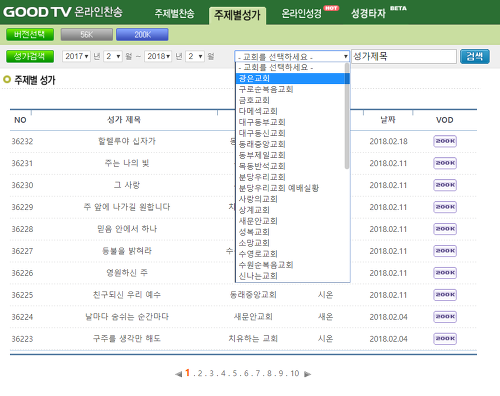Screen dimensions: 500x396
Task: Choose 신나는교회 option
Action: point(290,276)
